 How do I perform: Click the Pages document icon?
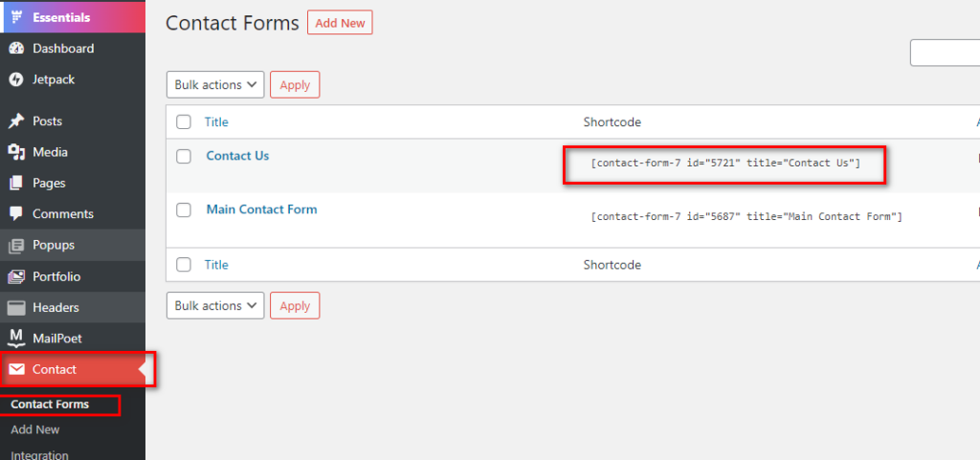coord(16,184)
